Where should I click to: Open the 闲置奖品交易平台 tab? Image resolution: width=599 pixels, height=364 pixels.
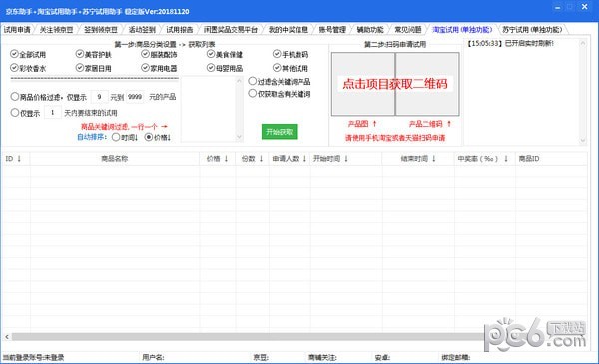coord(231,29)
